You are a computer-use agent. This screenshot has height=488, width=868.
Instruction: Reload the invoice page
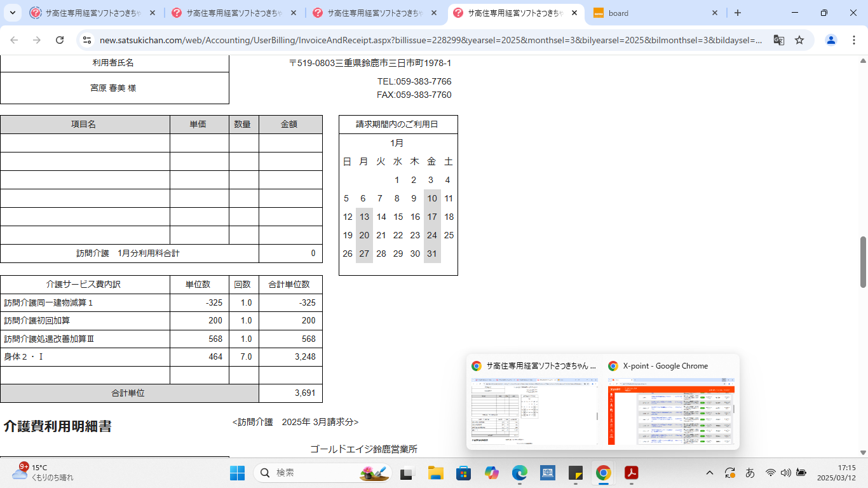pos(60,40)
